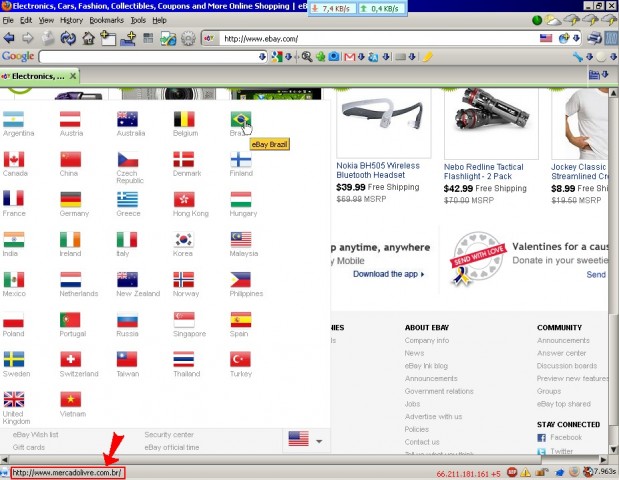619x480 pixels.
Task: Switch to the Electronics browser tab
Action: pos(38,76)
